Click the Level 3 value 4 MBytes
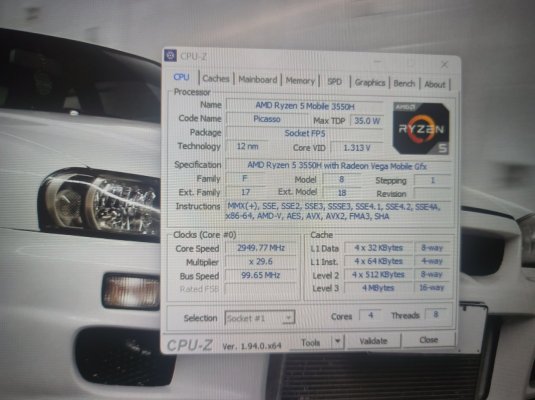535x400 pixels. (378, 288)
